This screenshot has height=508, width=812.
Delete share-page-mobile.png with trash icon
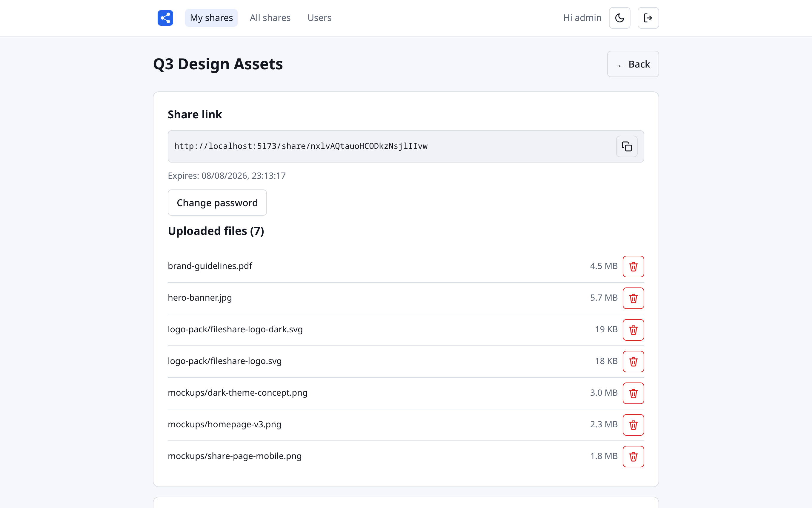pyautogui.click(x=633, y=456)
